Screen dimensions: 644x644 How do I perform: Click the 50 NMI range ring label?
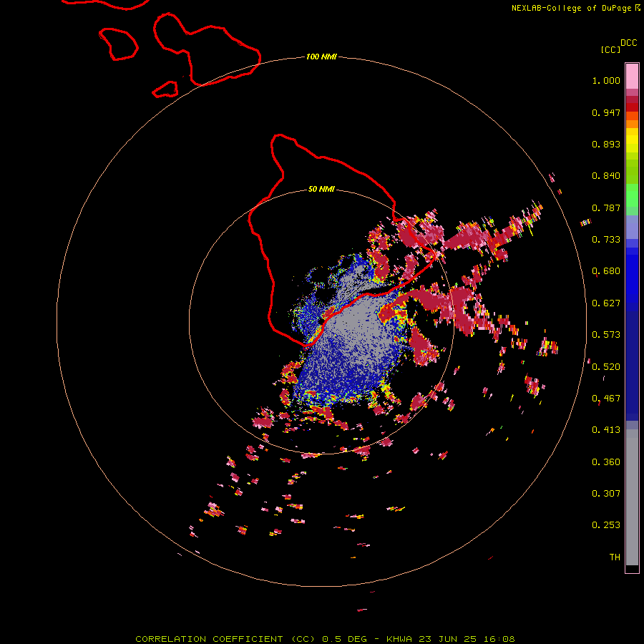[x=321, y=190]
